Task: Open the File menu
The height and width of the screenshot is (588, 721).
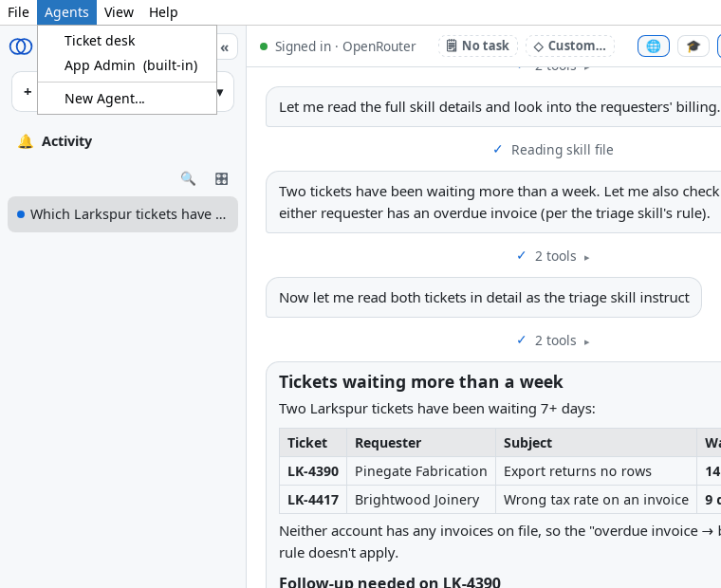Action: coord(18,12)
